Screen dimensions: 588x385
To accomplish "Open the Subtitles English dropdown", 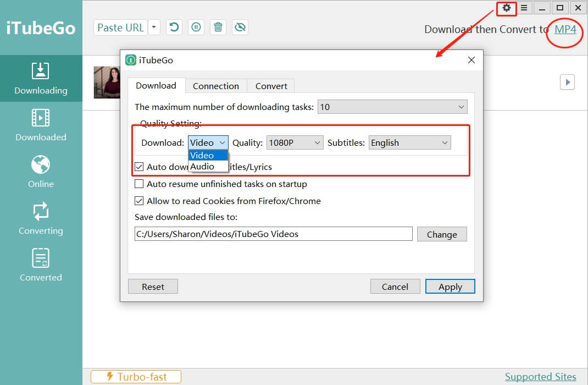I will (409, 142).
